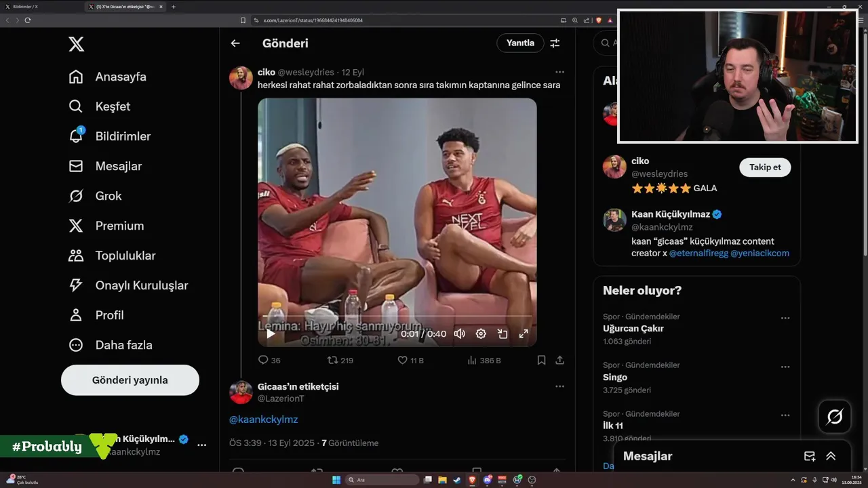The width and height of the screenshot is (868, 488).
Task: Open Mesajlar in the sidebar
Action: (105, 166)
